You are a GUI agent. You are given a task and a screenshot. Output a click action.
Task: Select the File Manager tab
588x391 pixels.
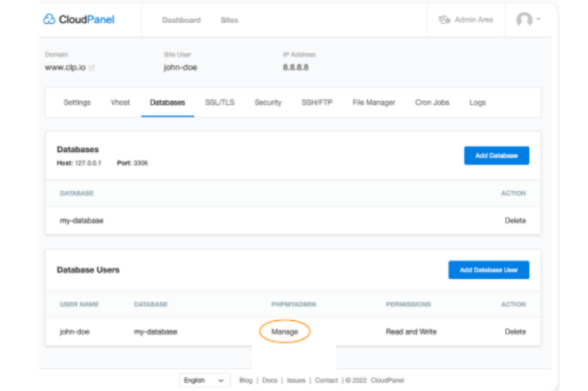(x=373, y=103)
